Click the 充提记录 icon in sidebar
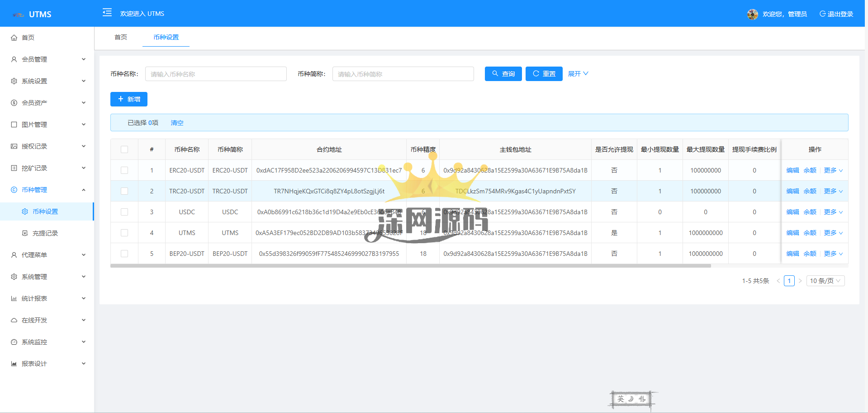The image size is (868, 413). pos(25,233)
